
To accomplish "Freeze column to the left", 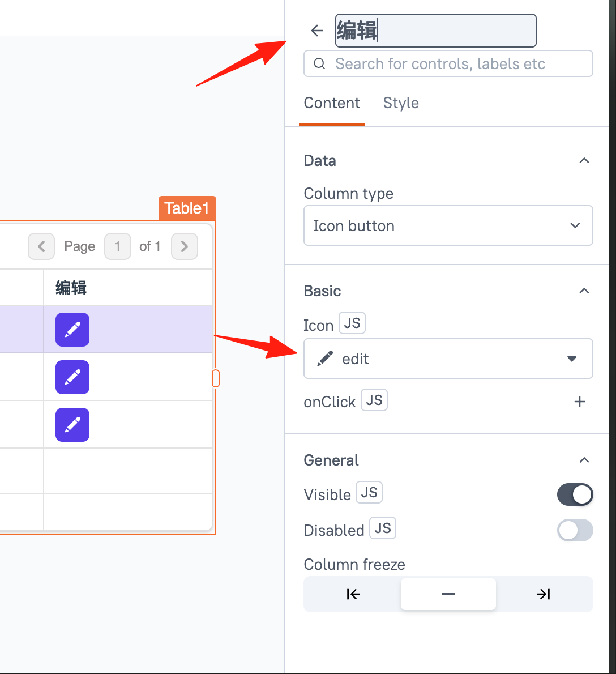I will 353,594.
